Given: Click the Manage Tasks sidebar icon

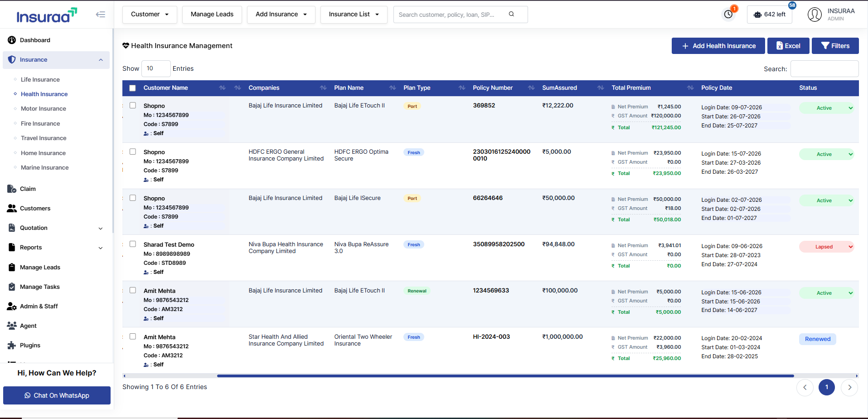Looking at the screenshot, I should [x=12, y=287].
